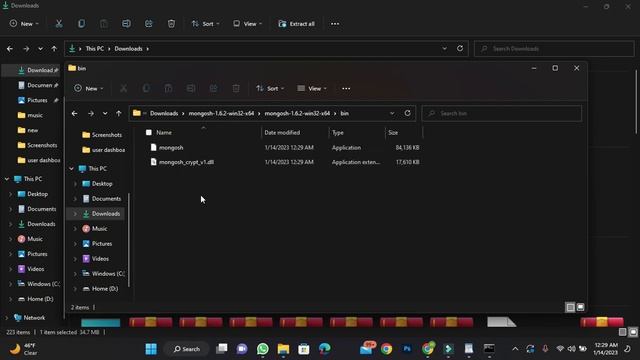This screenshot has width=640, height=360.
Task: Expand Windows (C:) node in bin window sidebar
Action: click(75, 274)
